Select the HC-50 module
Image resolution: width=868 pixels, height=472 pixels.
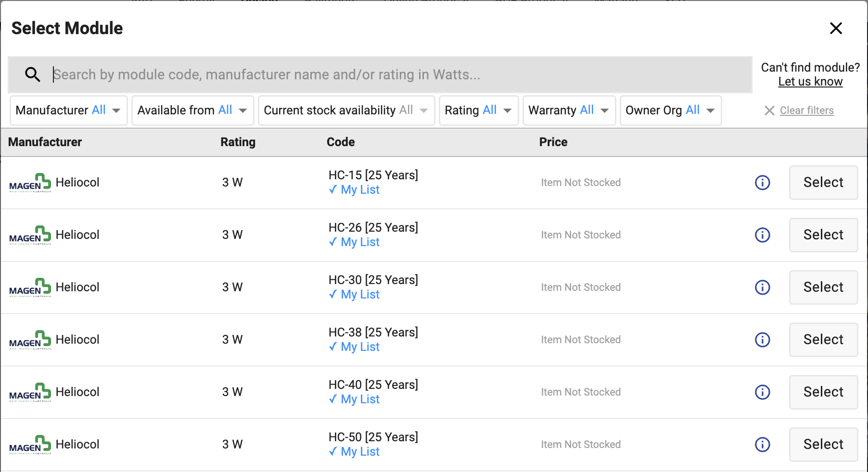pyautogui.click(x=823, y=445)
